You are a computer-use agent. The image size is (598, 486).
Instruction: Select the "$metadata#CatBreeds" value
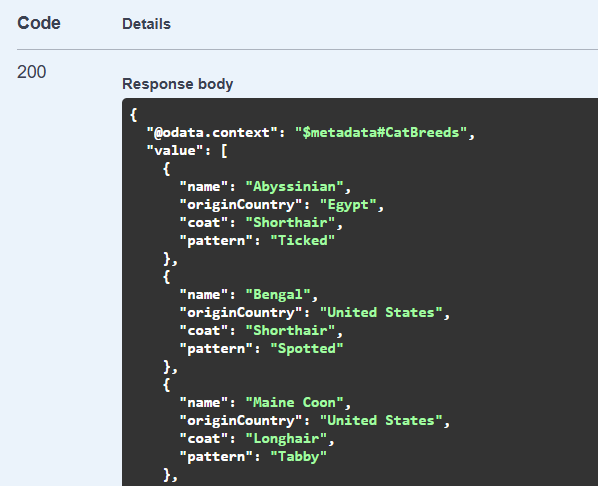click(381, 132)
